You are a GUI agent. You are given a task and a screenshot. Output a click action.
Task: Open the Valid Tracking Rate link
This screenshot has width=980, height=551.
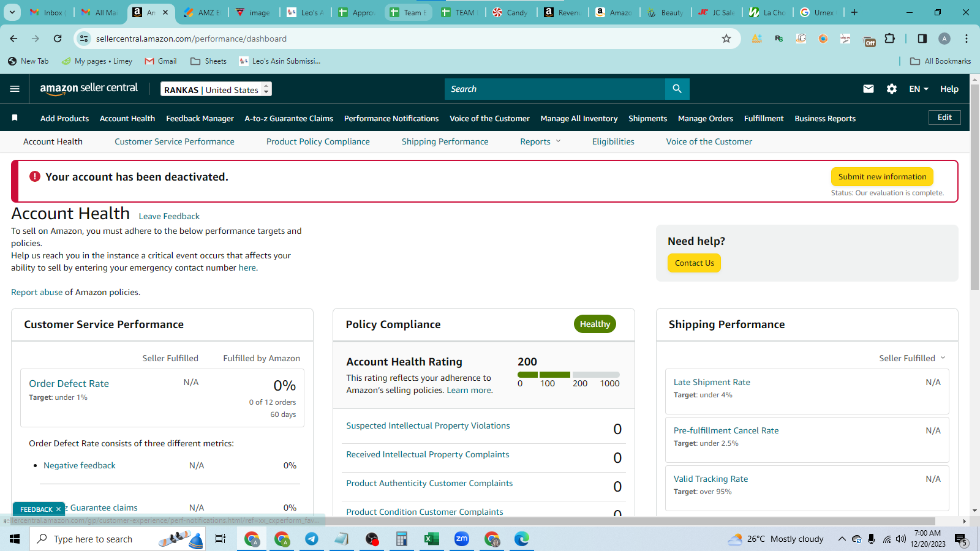[x=710, y=479]
